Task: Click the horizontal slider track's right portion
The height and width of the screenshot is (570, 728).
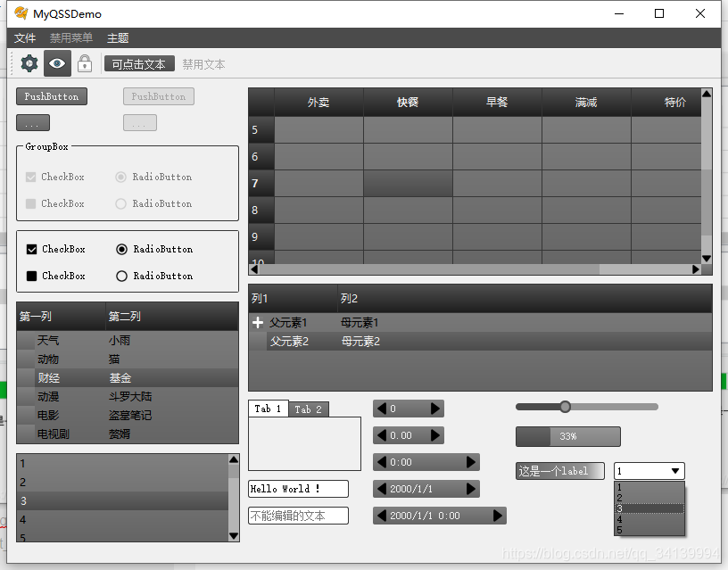Action: click(x=614, y=407)
